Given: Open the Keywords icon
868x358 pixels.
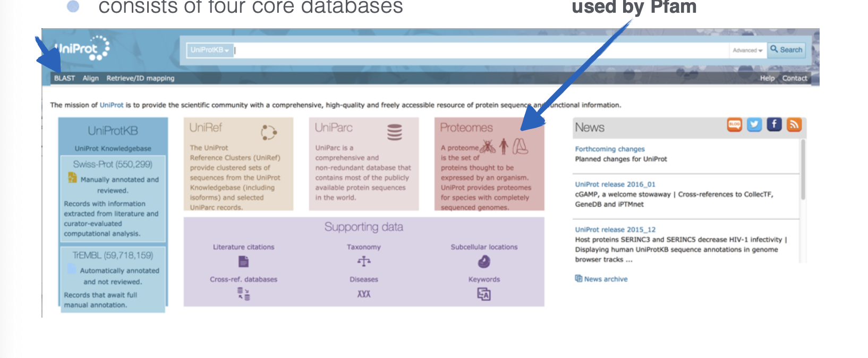Looking at the screenshot, I should pos(484,294).
